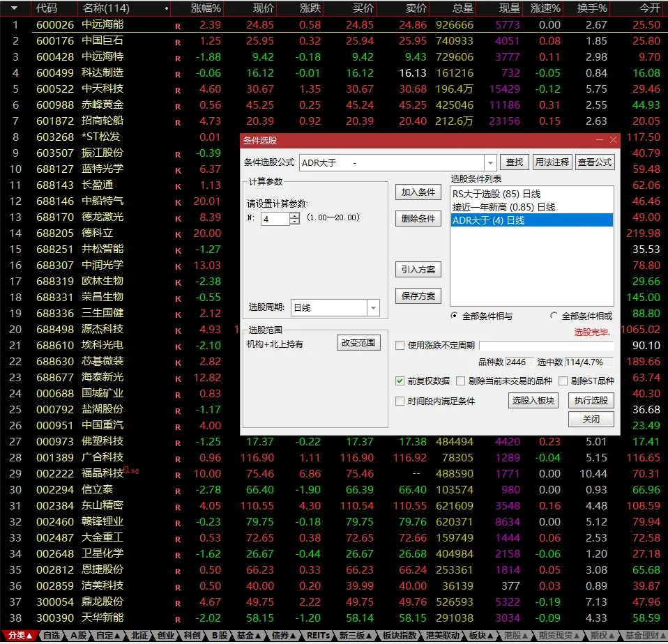
Task: Open the 新三板 tab
Action: [356, 636]
